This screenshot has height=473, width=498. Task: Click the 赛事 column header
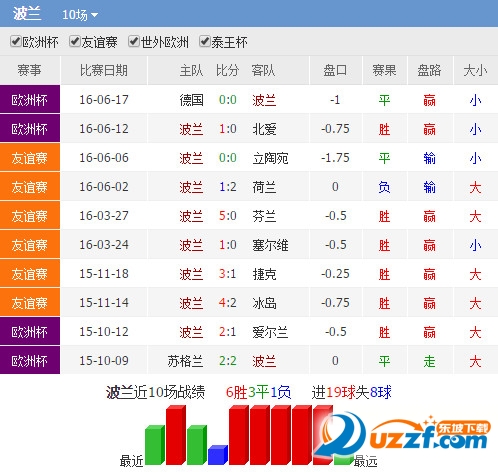tap(30, 70)
